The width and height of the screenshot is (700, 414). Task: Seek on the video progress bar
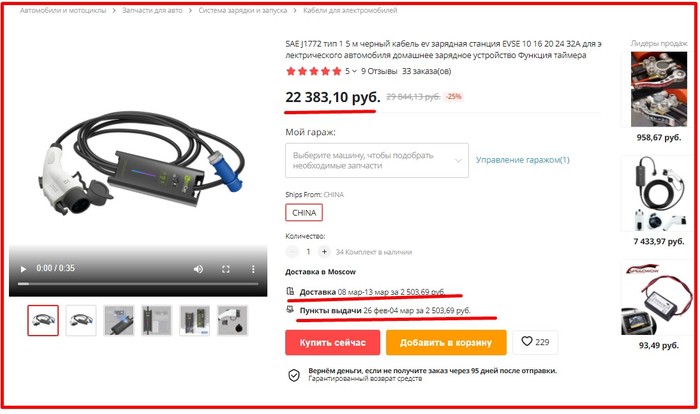138,284
